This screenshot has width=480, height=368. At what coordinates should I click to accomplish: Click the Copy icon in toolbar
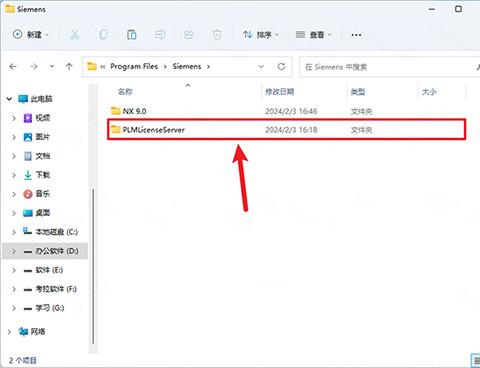click(103, 34)
